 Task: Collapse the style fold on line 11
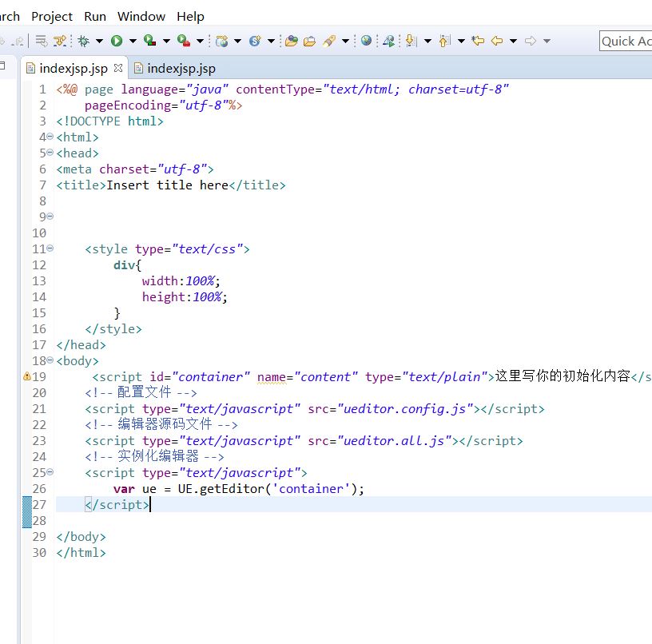point(50,248)
